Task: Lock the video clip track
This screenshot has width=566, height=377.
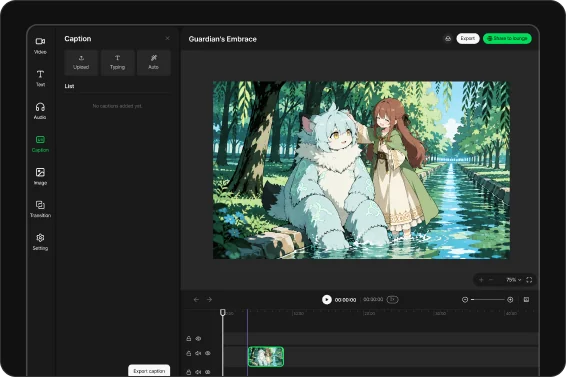Action: [188, 353]
